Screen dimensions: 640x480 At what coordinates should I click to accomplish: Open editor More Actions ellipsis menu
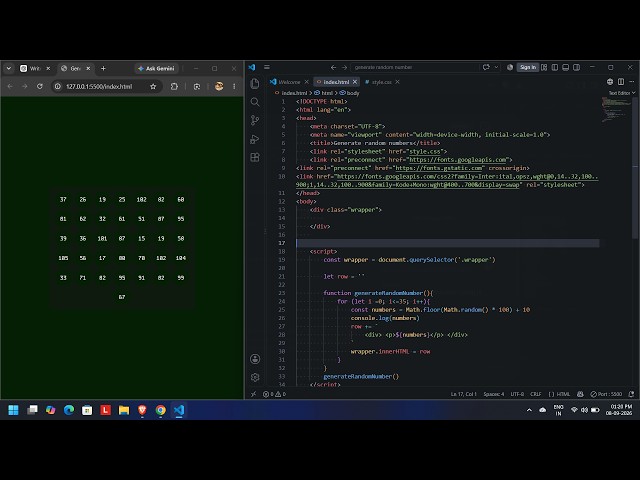click(x=632, y=82)
